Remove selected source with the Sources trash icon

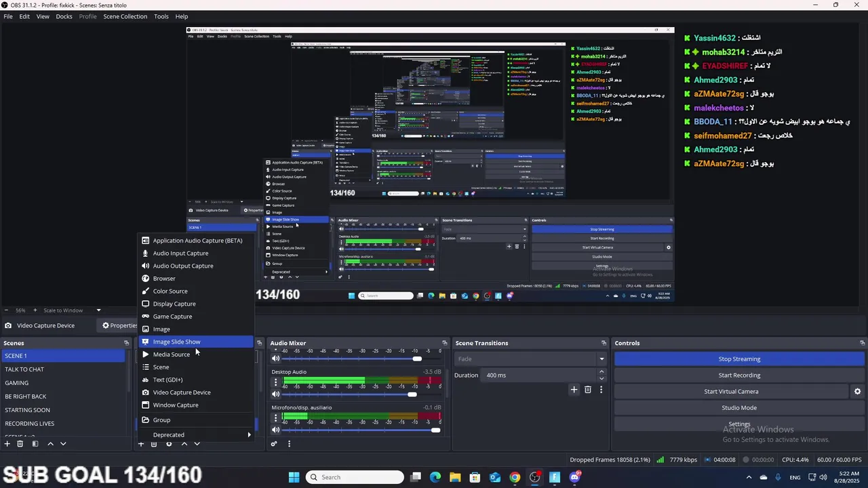pyautogui.click(x=154, y=444)
